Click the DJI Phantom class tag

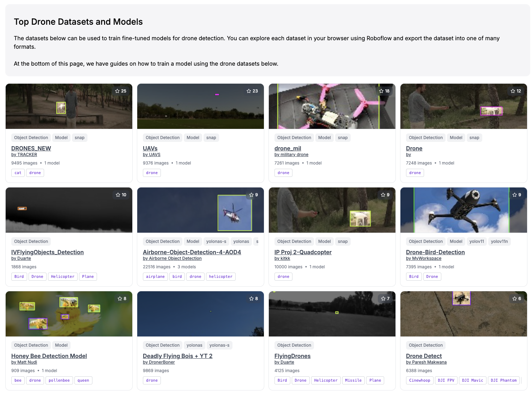pyautogui.click(x=503, y=381)
